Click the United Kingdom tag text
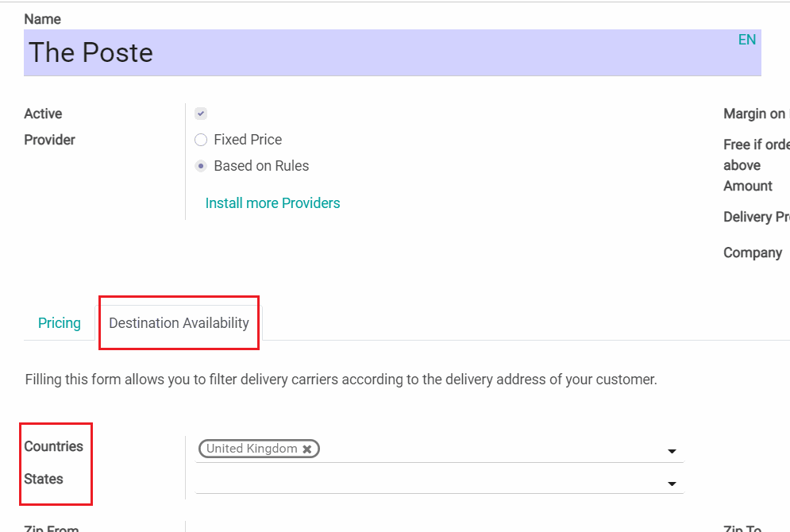Image resolution: width=790 pixels, height=532 pixels. (252, 449)
